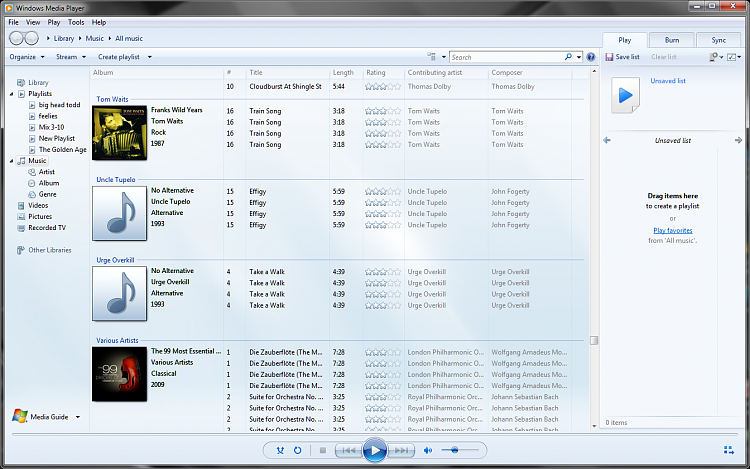Click the next list arrow

click(738, 140)
